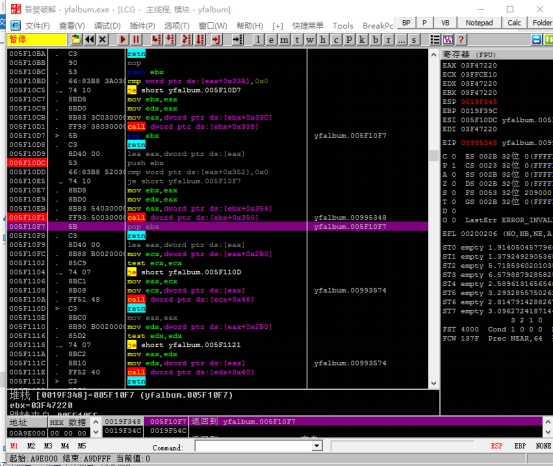Open Patches window with 'P' button

coord(349,40)
